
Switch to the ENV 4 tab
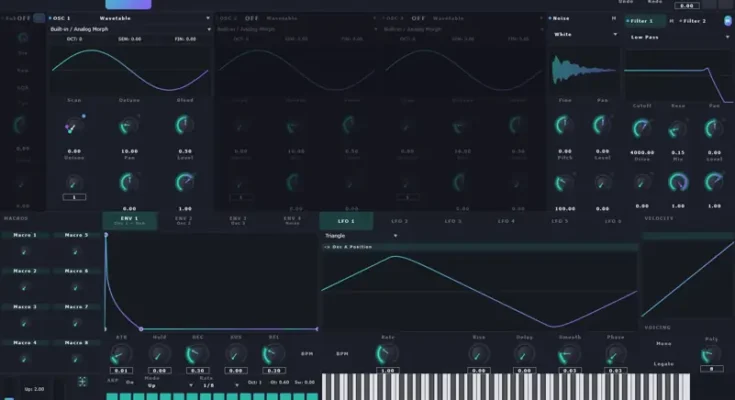292,220
